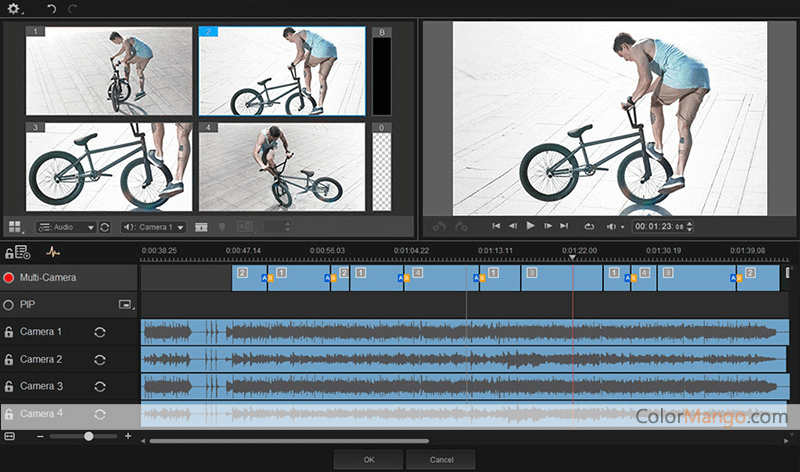This screenshot has width=800, height=472.
Task: Open the camera grid layout menu
Action: tap(15, 227)
